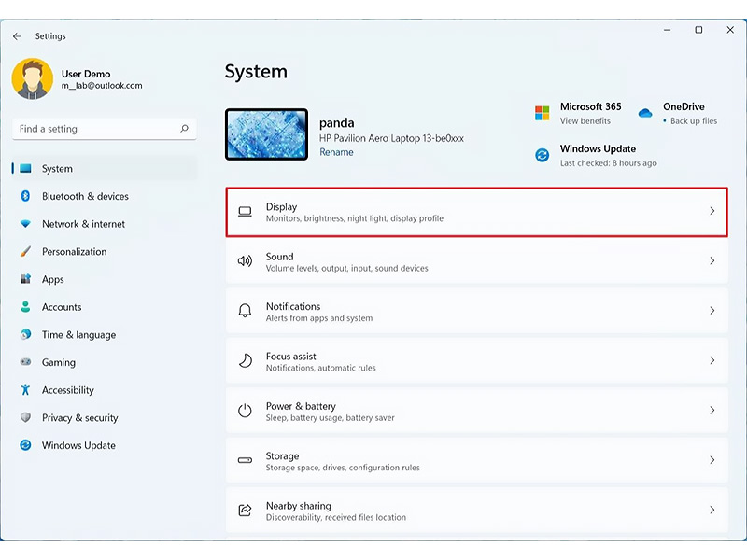Open the Storage title text
Viewport: 747px width, 560px height.
tap(283, 455)
